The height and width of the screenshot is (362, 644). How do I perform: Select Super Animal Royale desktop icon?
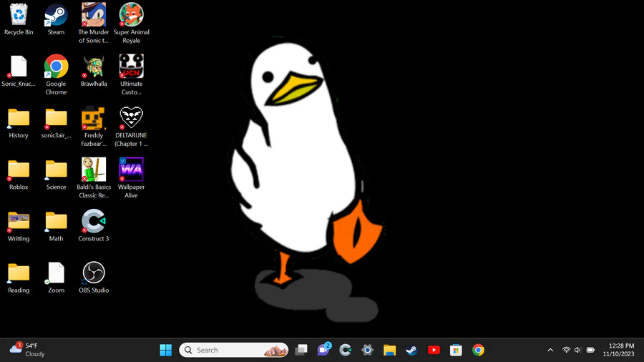coord(132,24)
